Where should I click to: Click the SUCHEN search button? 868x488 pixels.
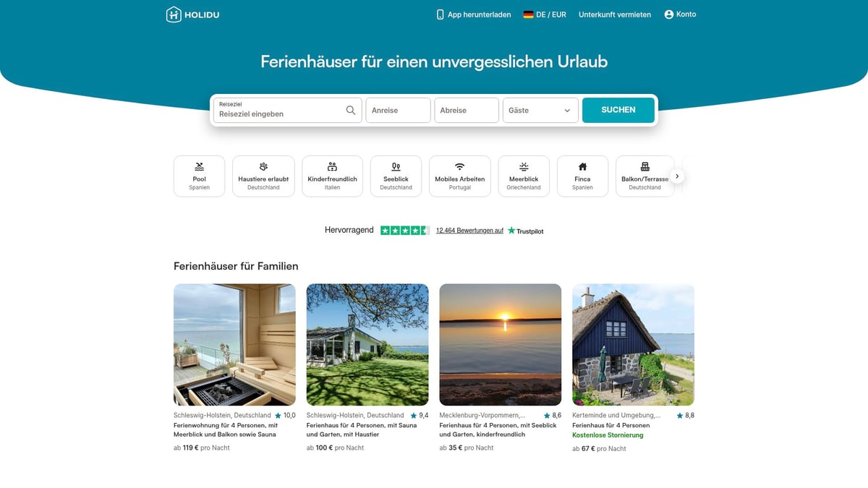click(x=618, y=110)
